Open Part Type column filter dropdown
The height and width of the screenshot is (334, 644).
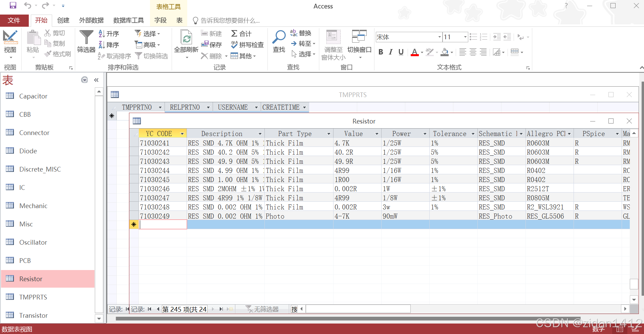(328, 134)
